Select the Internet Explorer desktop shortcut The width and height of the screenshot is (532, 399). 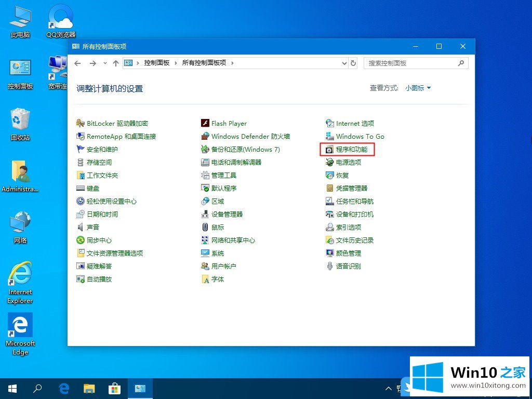[20, 283]
